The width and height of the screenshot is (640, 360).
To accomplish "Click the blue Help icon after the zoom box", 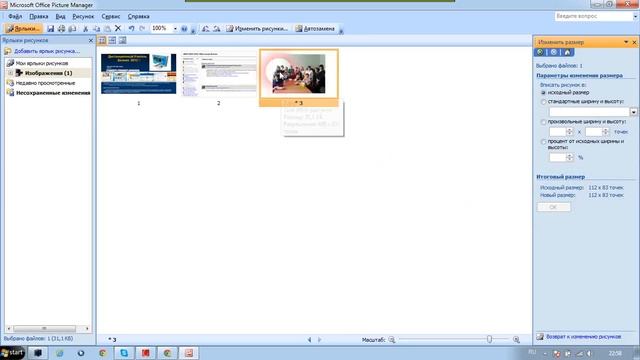I will [x=184, y=29].
